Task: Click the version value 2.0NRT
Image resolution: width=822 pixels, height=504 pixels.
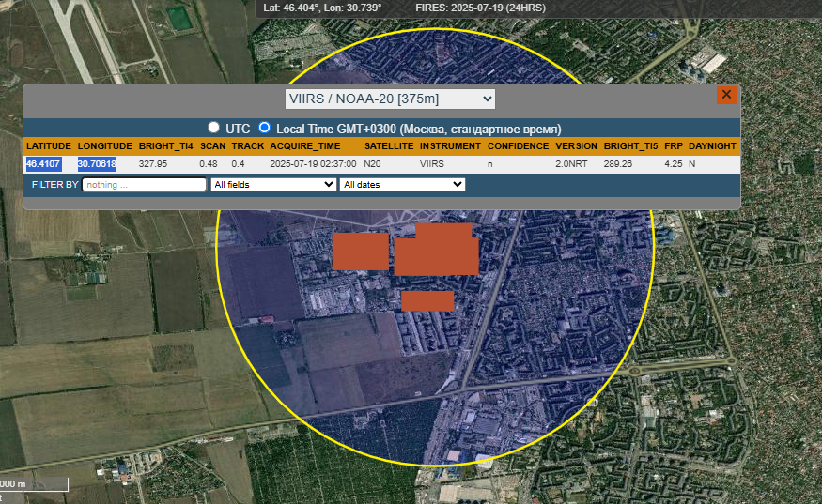Action: (571, 164)
